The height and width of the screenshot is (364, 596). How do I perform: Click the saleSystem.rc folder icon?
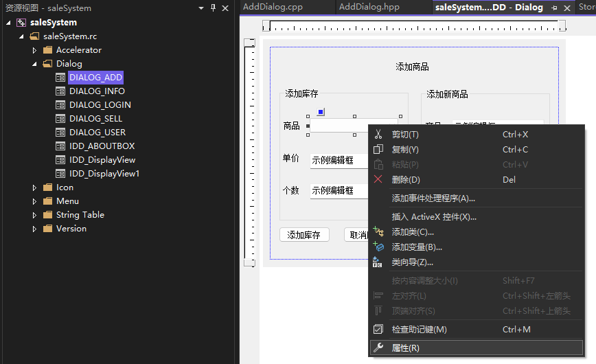point(34,36)
